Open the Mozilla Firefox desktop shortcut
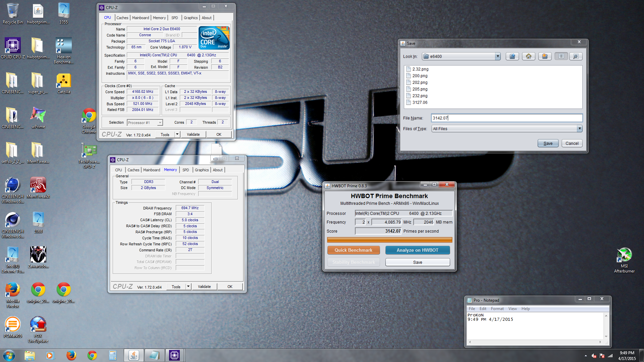 [x=13, y=295]
